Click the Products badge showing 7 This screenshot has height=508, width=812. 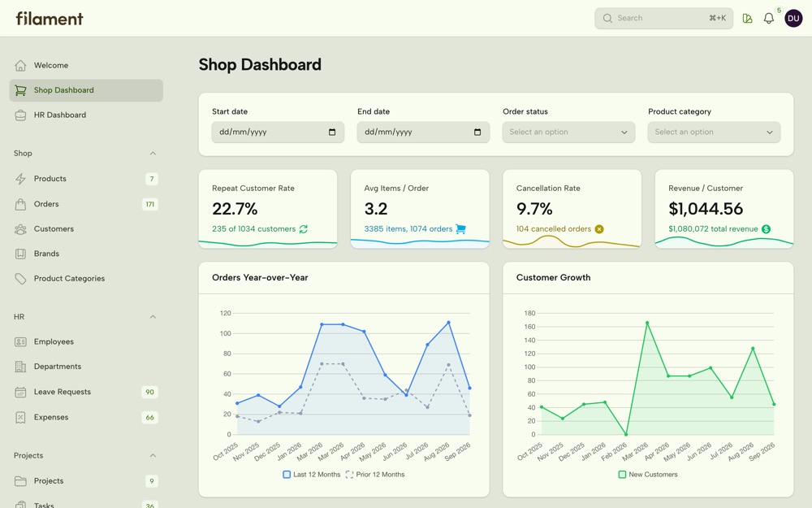pyautogui.click(x=151, y=179)
